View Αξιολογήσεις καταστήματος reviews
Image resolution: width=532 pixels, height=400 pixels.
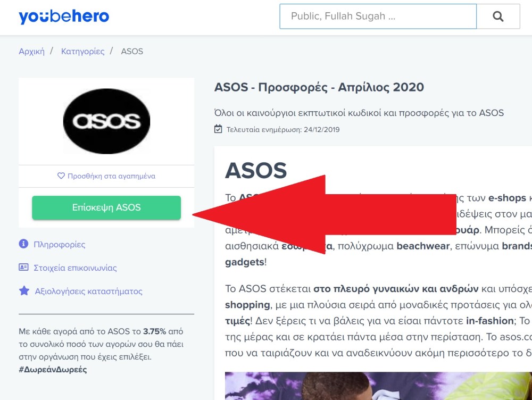pos(88,291)
